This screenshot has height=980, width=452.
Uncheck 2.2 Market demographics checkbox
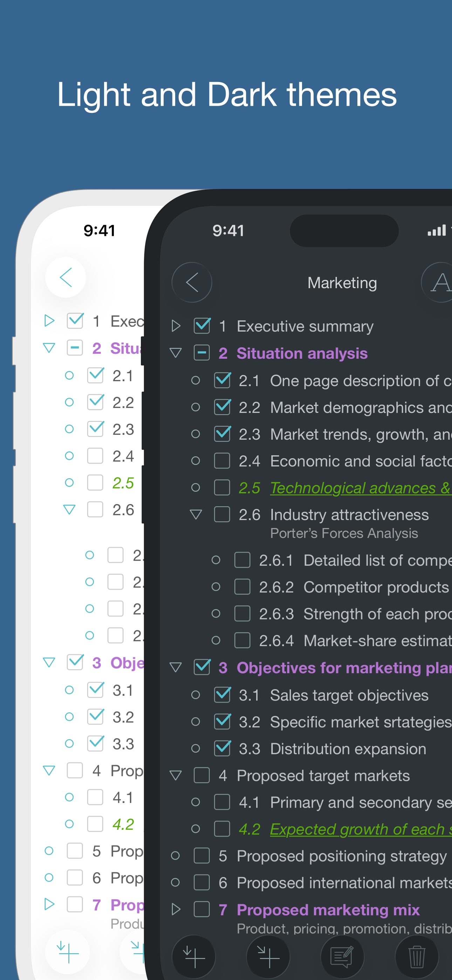[222, 407]
